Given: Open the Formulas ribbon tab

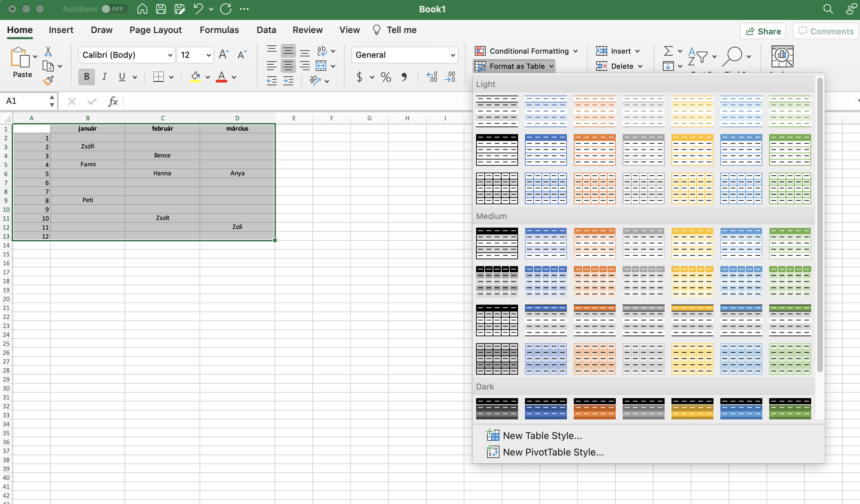Looking at the screenshot, I should [x=219, y=30].
